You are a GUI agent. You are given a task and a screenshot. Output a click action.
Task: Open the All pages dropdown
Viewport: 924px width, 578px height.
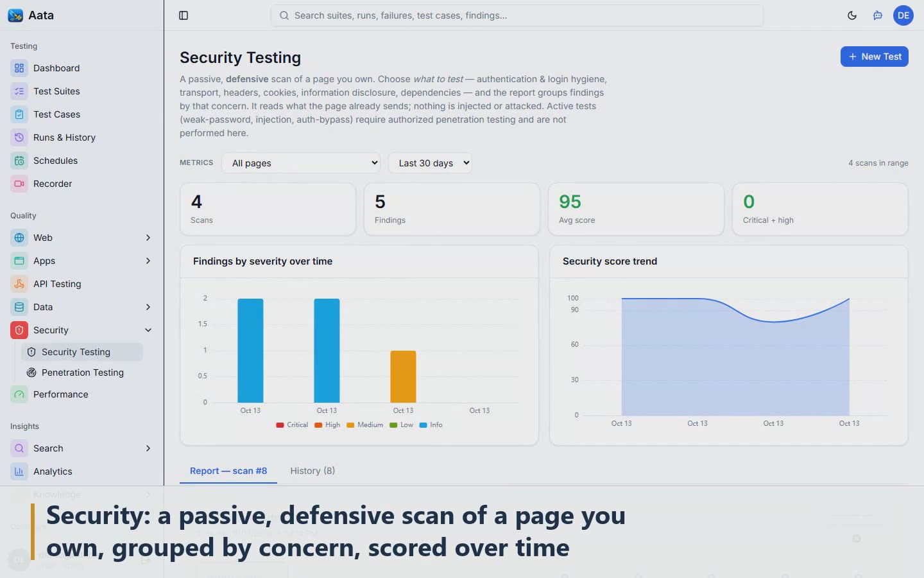coord(301,163)
